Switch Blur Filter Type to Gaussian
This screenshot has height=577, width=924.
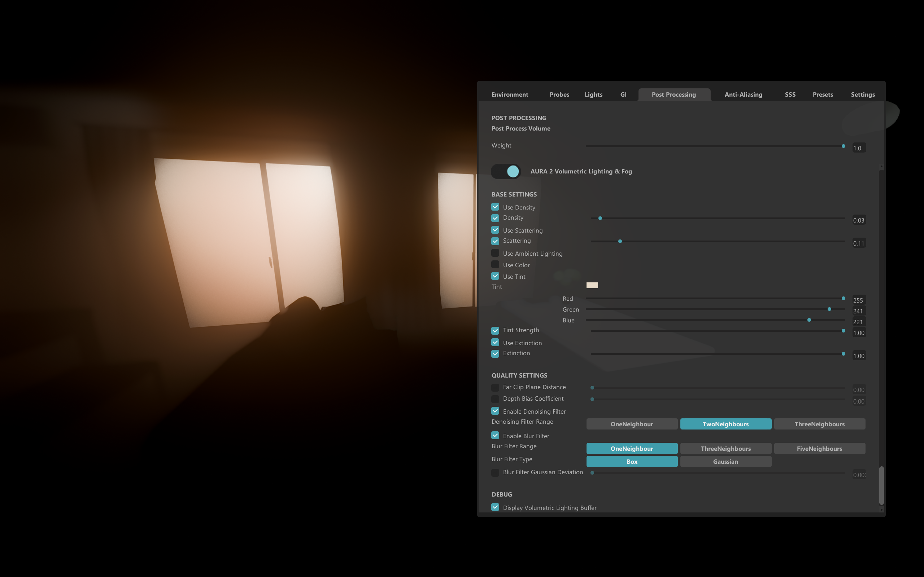(x=725, y=461)
